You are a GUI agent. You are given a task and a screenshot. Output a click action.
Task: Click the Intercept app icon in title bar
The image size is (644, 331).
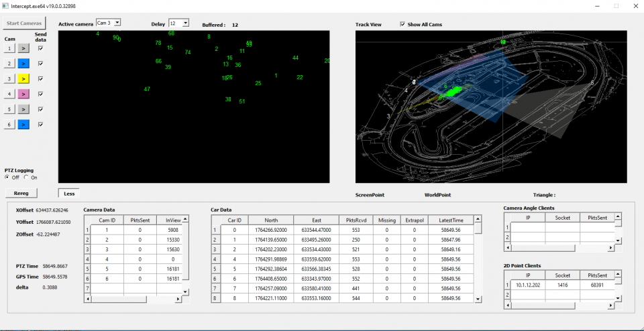click(5, 6)
